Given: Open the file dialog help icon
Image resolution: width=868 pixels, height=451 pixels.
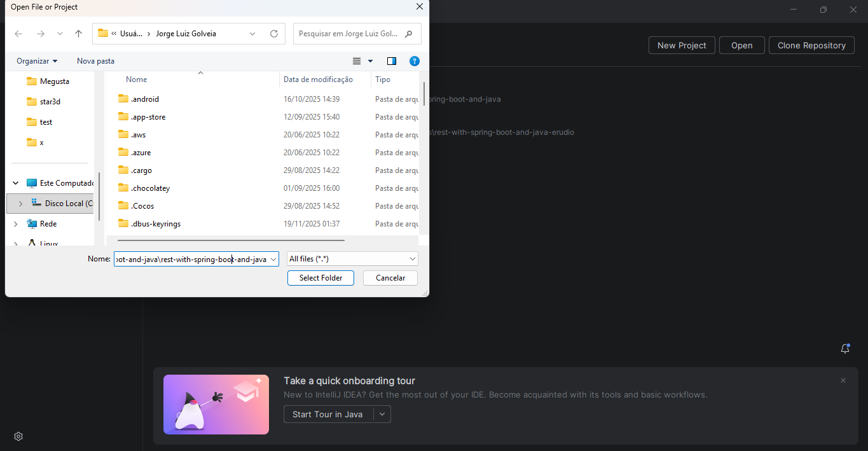Looking at the screenshot, I should (x=415, y=61).
